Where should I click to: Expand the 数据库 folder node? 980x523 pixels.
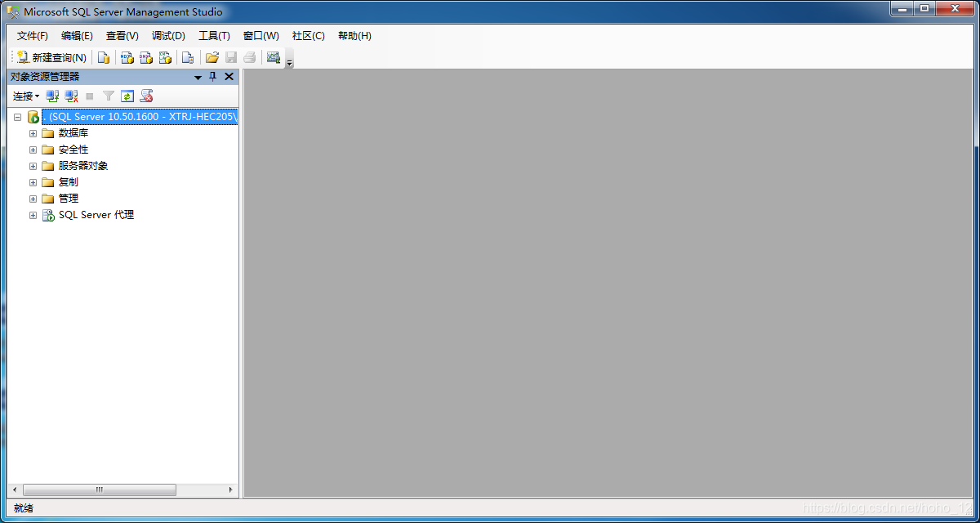(33, 133)
